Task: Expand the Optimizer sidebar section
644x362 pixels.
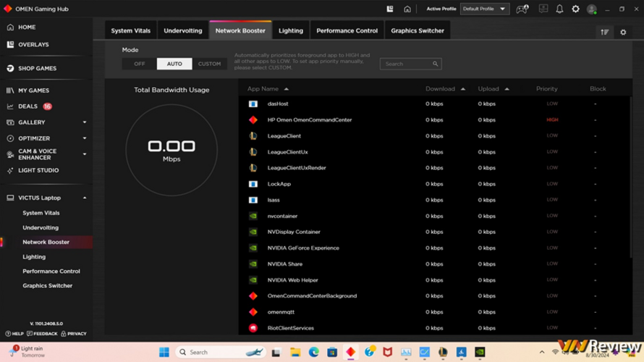Action: [x=84, y=138]
